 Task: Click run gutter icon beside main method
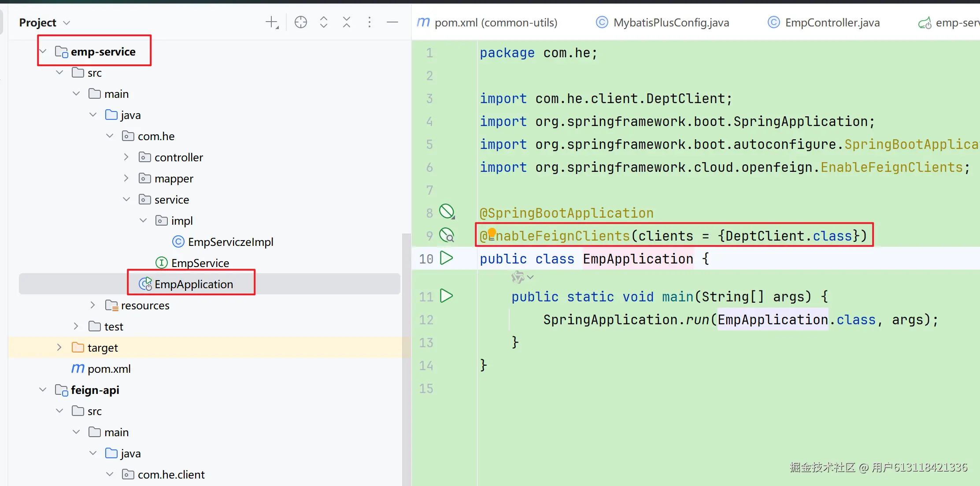pos(447,296)
